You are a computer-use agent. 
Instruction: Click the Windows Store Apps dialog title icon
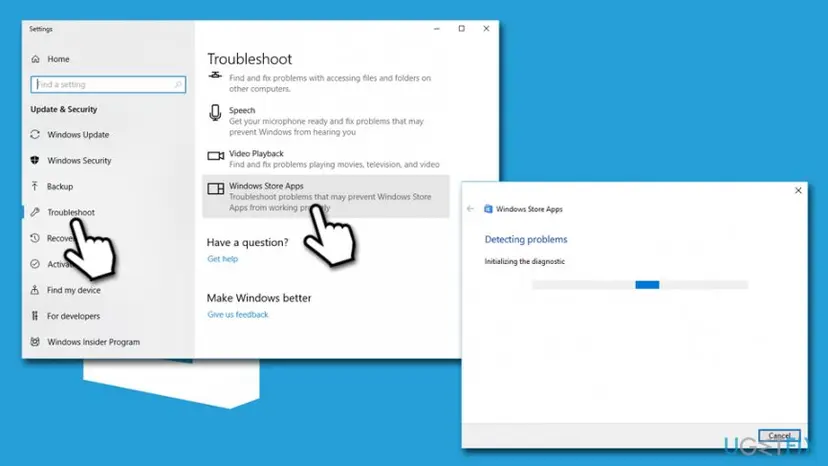[488, 209]
